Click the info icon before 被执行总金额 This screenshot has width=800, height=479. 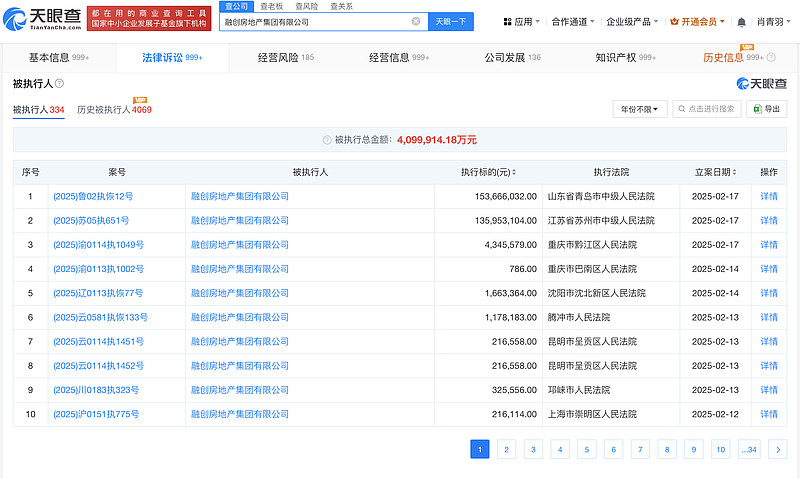coord(327,140)
